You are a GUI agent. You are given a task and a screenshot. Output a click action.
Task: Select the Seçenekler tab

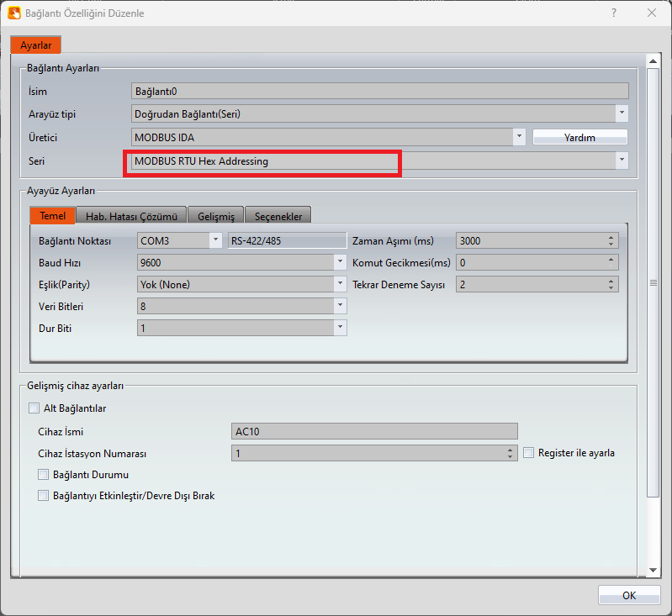[278, 217]
